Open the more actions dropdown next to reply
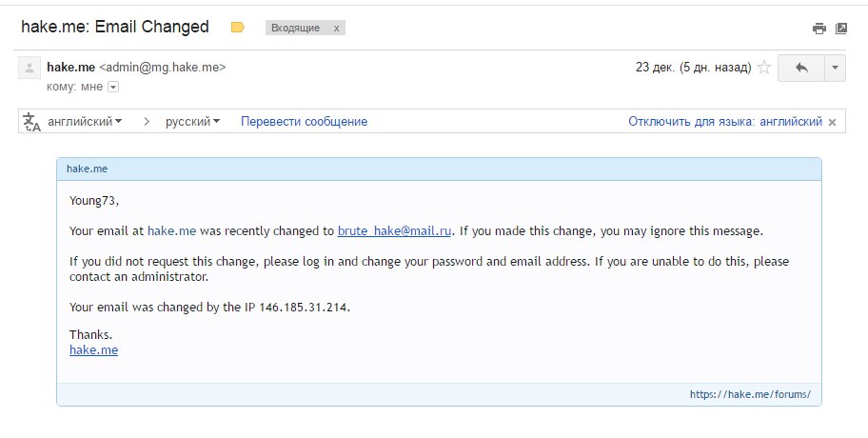Screen dimensions: 868x438 pos(835,68)
